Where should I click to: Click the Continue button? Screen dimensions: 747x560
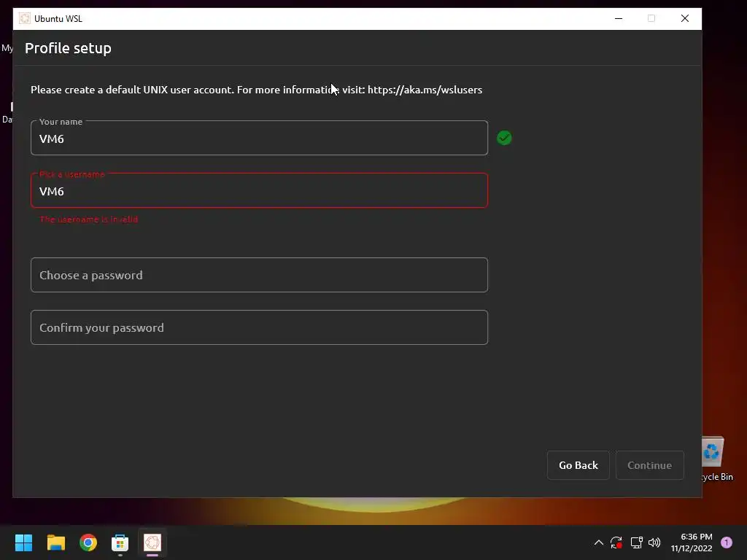649,465
